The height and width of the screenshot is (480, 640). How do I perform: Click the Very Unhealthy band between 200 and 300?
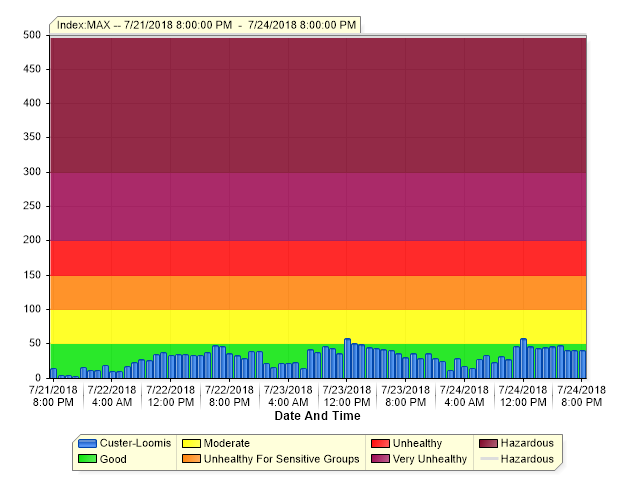coord(318,207)
